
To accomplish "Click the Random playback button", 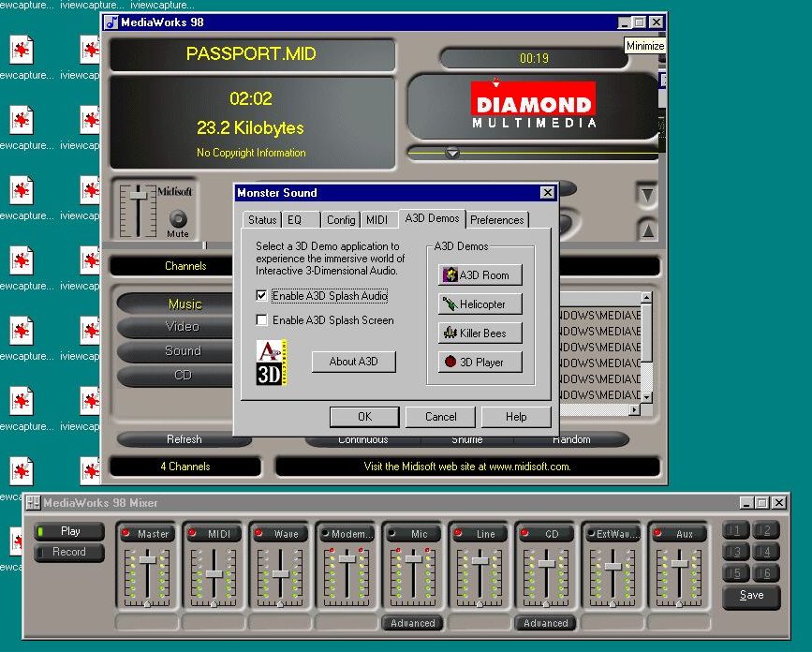I will click(571, 439).
